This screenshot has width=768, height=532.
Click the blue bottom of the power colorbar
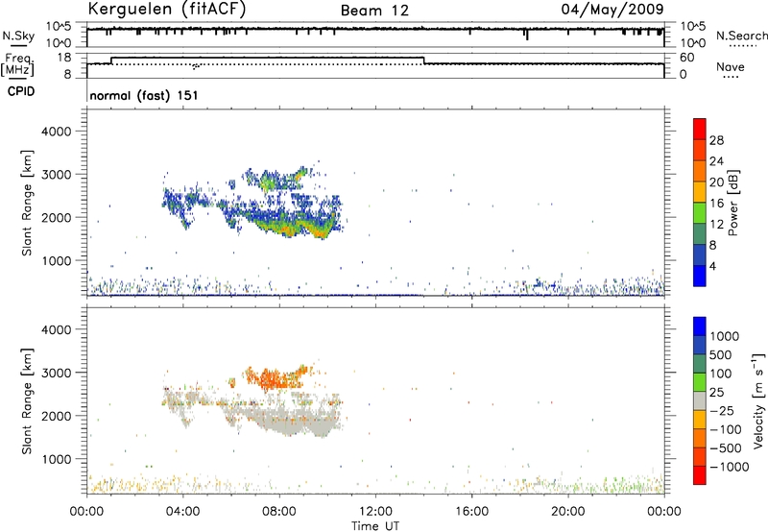click(x=700, y=276)
